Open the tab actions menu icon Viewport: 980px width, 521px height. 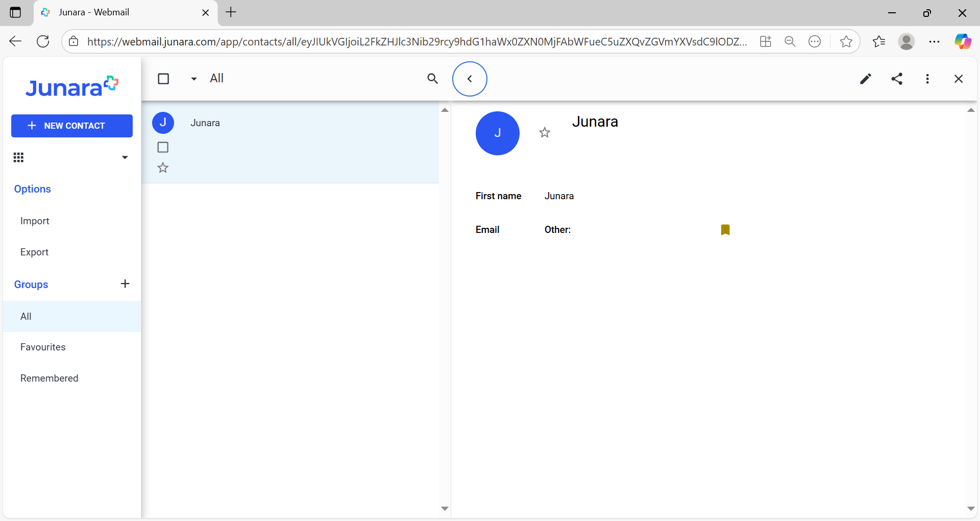[x=15, y=12]
